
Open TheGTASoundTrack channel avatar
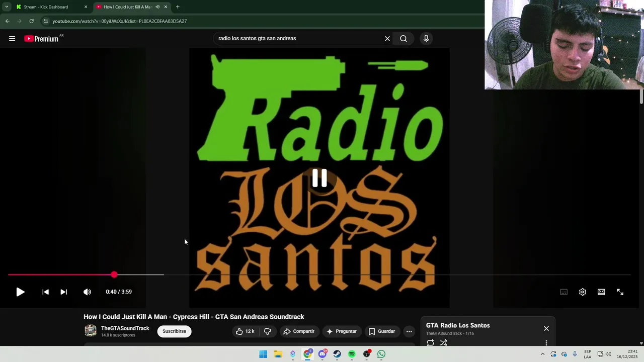click(91, 330)
